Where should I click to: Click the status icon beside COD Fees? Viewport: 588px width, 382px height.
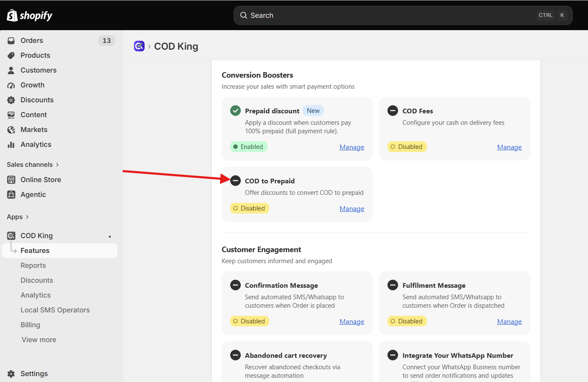pos(393,111)
